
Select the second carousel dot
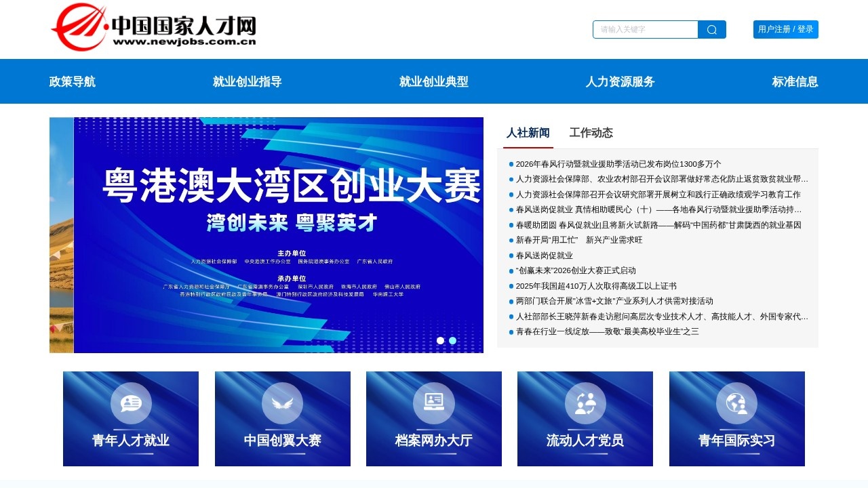[x=453, y=341]
